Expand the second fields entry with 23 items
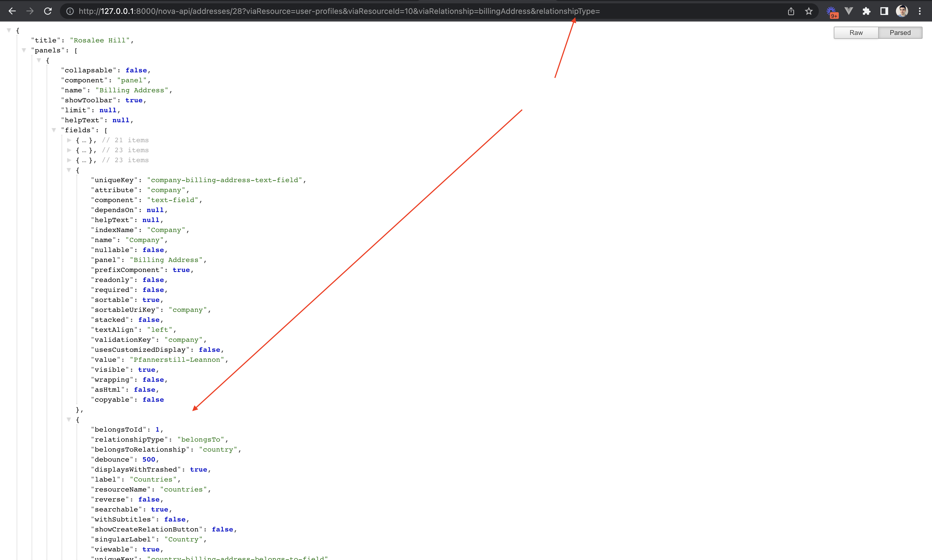Viewport: 932px width, 560px height. click(69, 150)
